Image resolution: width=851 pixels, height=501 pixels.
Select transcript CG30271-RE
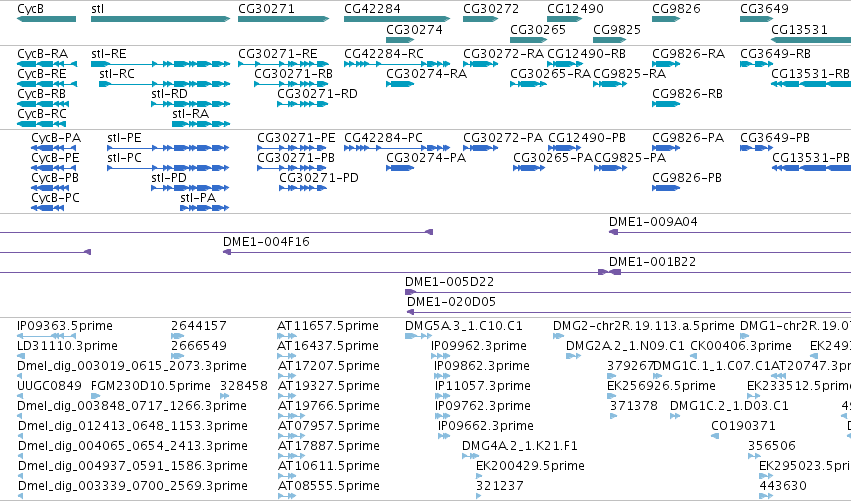point(283,64)
